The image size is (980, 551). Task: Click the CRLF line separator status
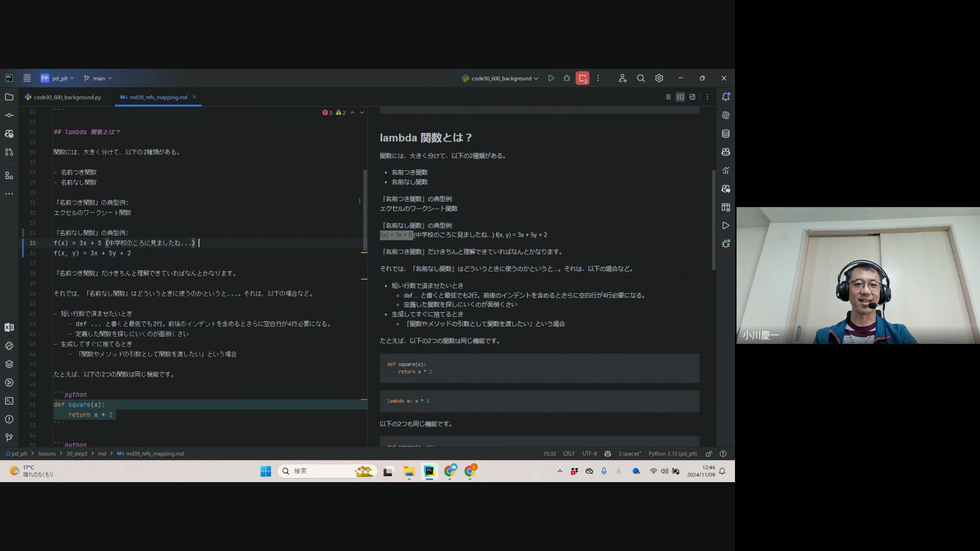pos(569,454)
